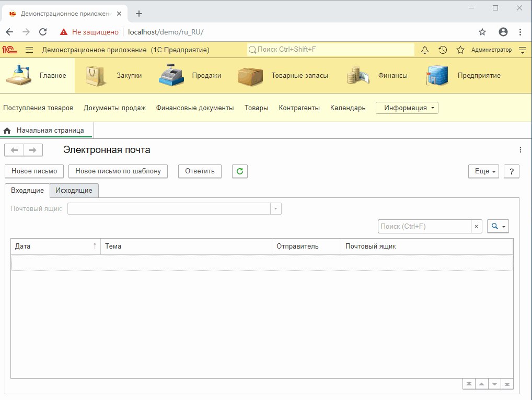Bookmark page with browser star icon
Screen dimensions: 532x400
pyautogui.click(x=482, y=32)
